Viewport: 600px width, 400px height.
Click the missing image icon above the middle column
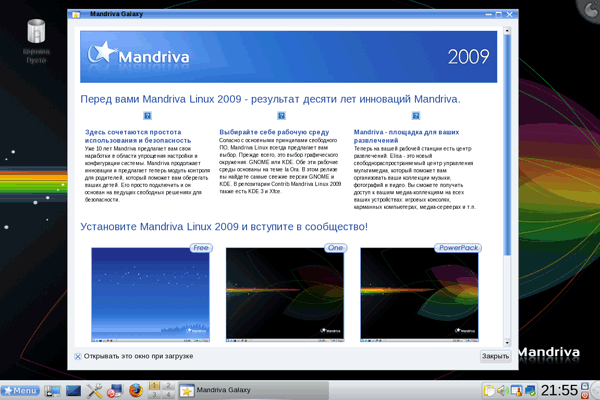click(x=281, y=116)
